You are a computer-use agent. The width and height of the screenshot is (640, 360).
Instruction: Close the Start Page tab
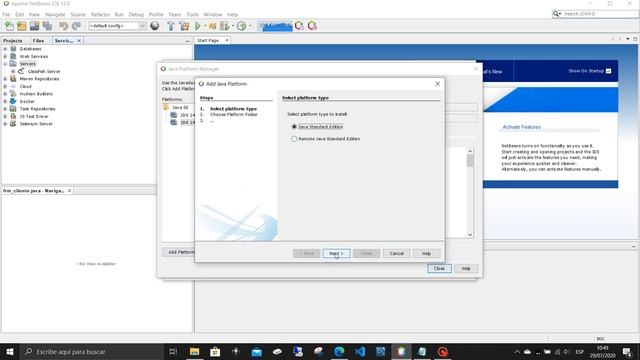point(227,40)
